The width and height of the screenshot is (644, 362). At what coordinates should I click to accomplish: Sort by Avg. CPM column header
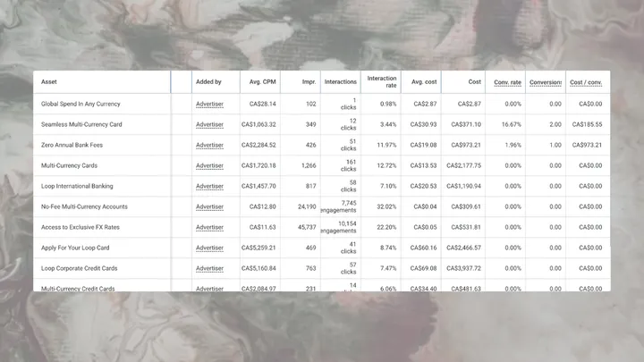click(262, 81)
